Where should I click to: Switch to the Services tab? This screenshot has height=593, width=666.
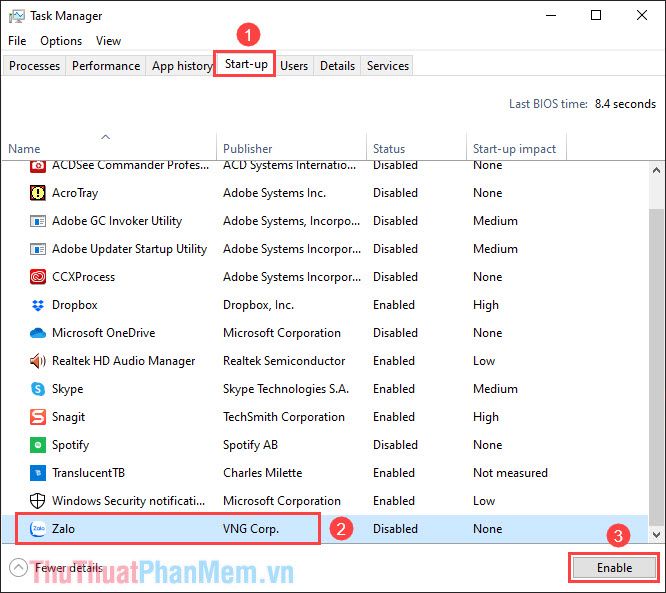click(x=388, y=66)
